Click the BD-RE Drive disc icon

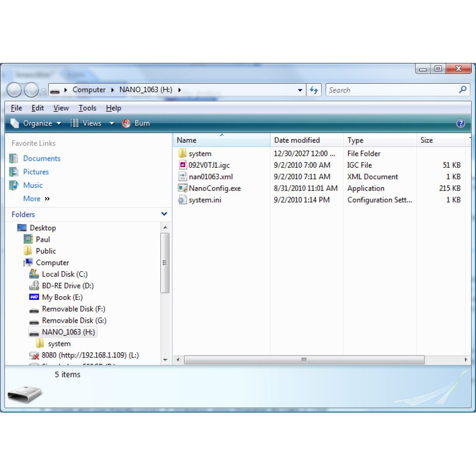click(x=34, y=286)
